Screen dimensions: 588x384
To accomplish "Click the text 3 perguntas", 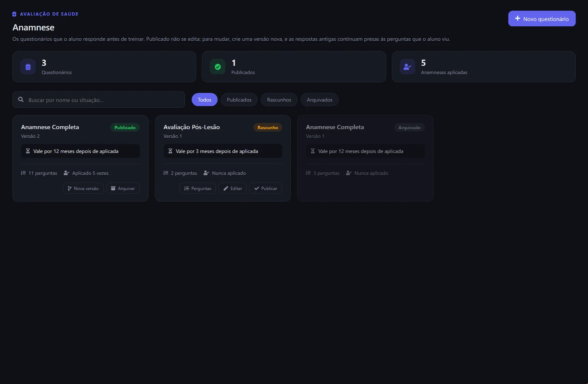I will coord(326,173).
